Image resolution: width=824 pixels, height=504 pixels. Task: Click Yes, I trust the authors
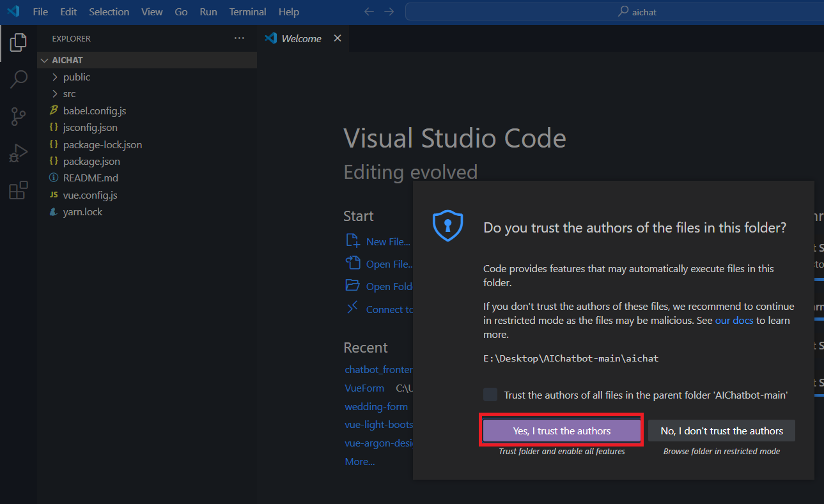562,431
